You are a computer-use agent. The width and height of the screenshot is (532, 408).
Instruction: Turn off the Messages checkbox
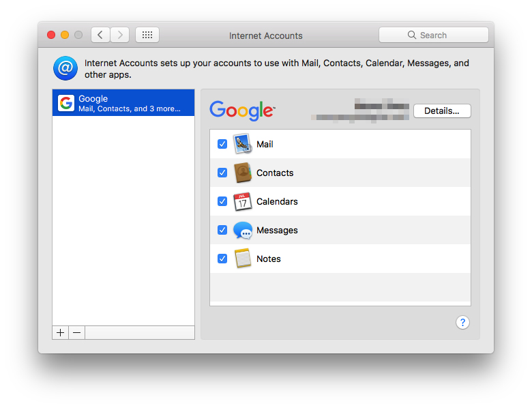click(x=222, y=231)
